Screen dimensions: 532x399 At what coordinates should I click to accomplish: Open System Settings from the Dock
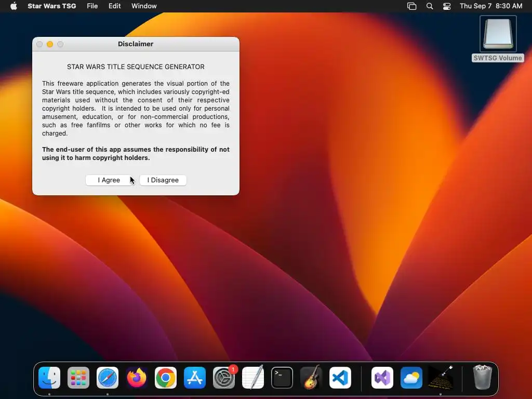tap(224, 378)
